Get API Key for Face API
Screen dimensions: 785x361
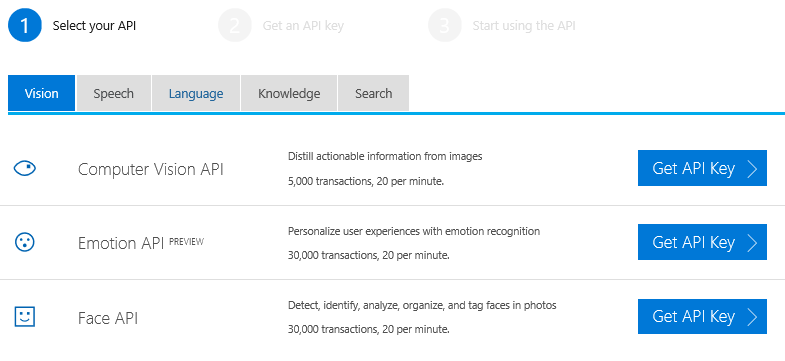[702, 316]
